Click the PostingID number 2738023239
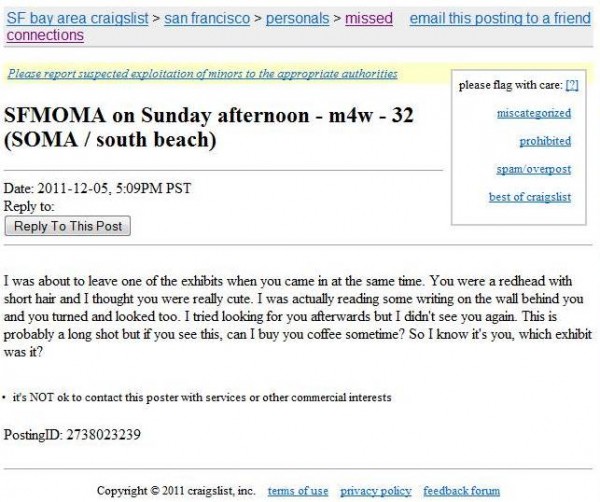The width and height of the screenshot is (600, 502). tap(103, 435)
